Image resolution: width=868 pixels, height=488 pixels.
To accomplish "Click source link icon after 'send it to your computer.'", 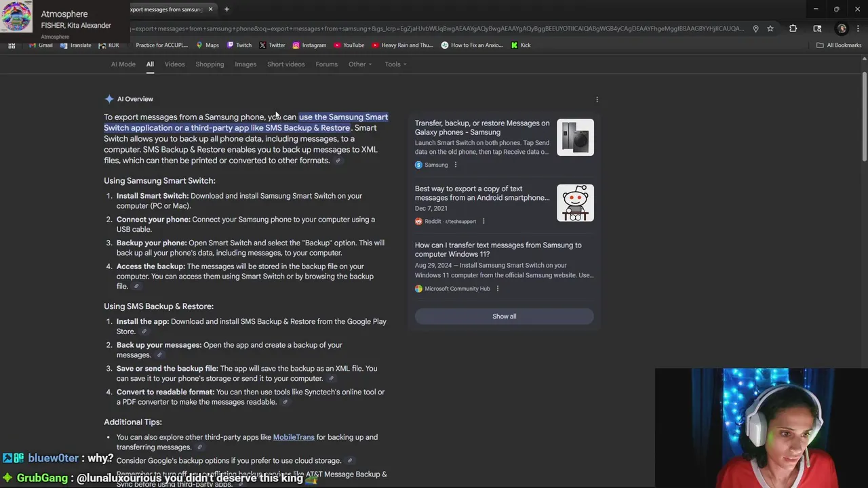I will (x=331, y=379).
